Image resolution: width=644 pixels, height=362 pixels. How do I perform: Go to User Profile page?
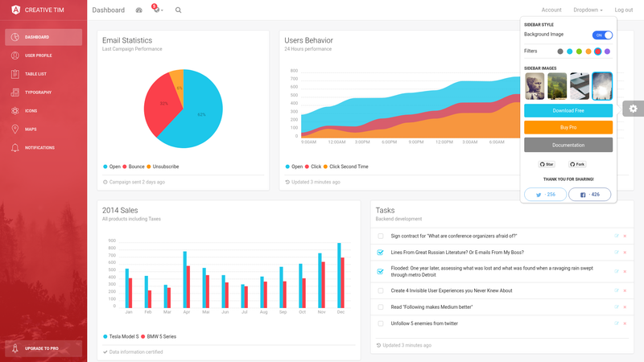point(43,56)
